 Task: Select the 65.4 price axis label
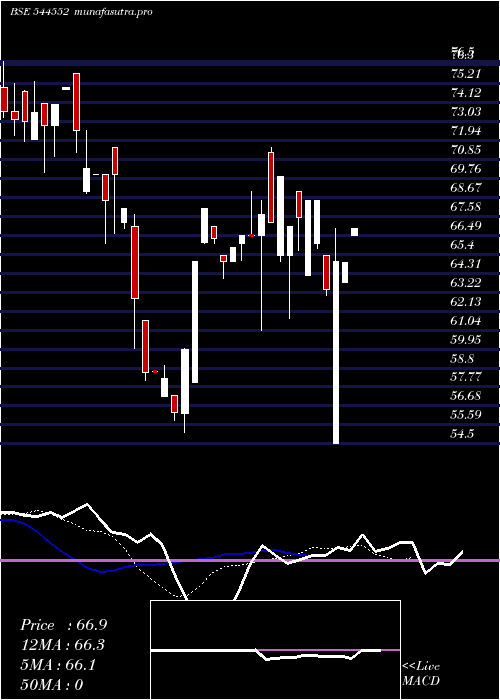(463, 245)
